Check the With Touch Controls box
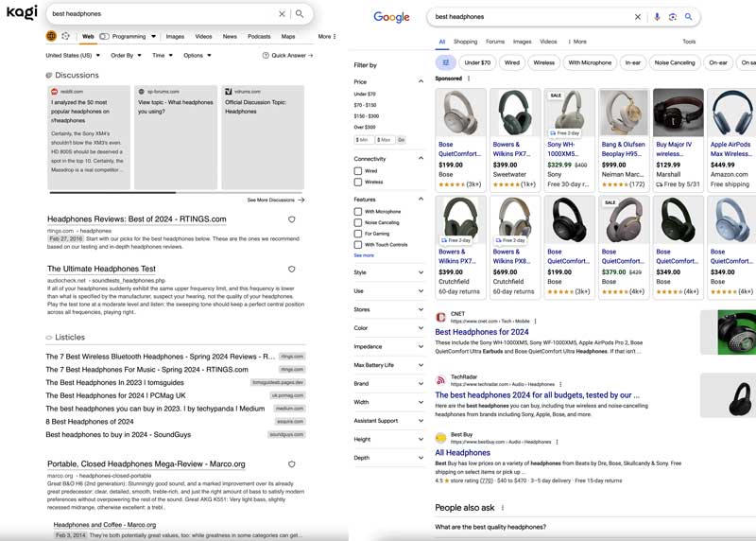Image resolution: width=756 pixels, height=541 pixels. click(358, 245)
